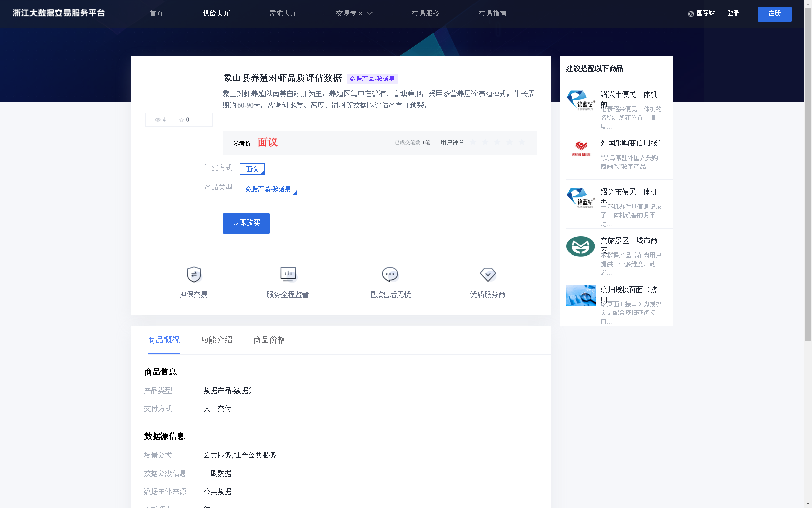Click the scrollbar up arrow
The height and width of the screenshot is (508, 812).
tap(808, 3)
